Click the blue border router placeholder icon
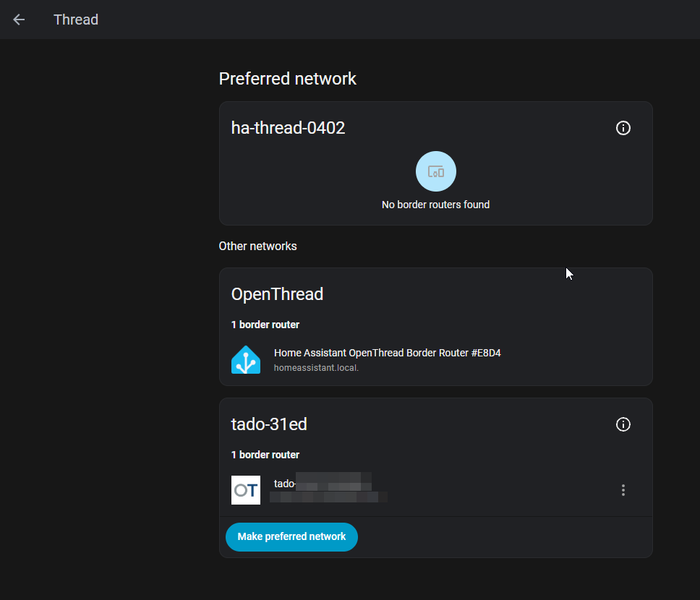 point(435,171)
